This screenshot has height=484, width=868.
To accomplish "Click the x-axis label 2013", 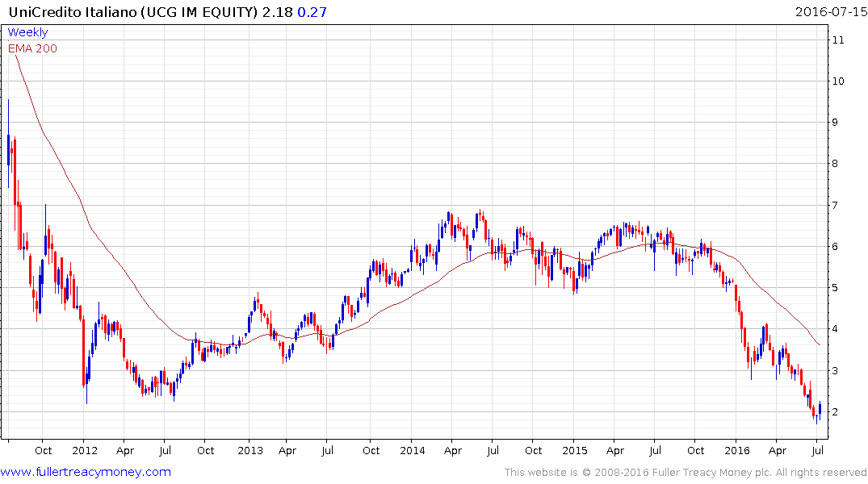I will point(250,450).
